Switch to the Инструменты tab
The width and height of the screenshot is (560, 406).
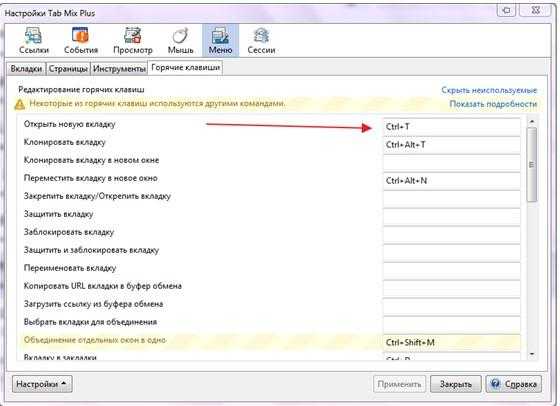tap(119, 69)
